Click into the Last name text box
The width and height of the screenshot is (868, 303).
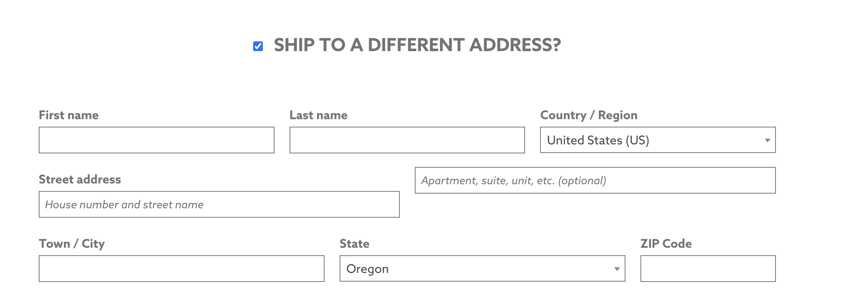click(407, 140)
